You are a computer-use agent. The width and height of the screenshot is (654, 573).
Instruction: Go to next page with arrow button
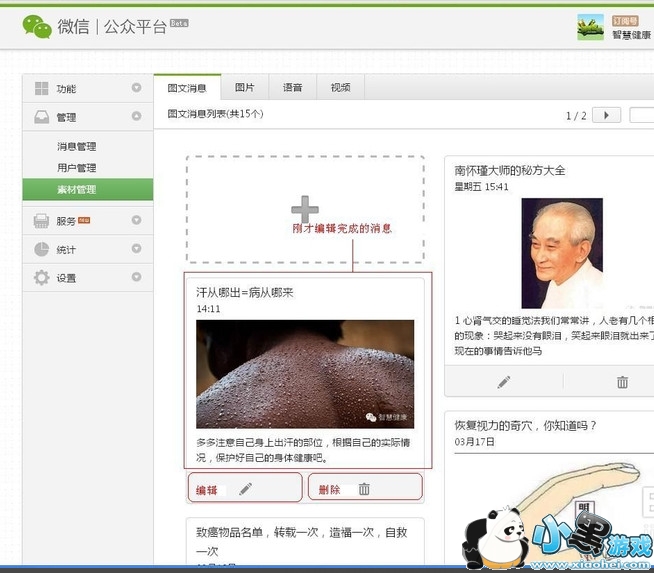point(606,115)
